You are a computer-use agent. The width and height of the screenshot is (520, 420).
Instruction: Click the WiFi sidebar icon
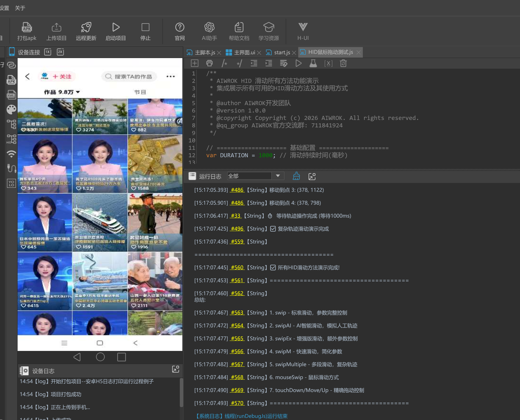tap(11, 154)
